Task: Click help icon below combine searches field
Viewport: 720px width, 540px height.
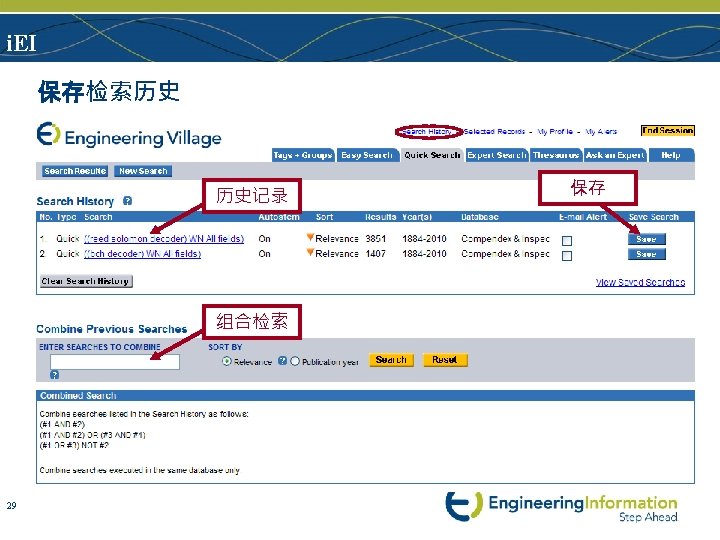Action: click(x=54, y=375)
